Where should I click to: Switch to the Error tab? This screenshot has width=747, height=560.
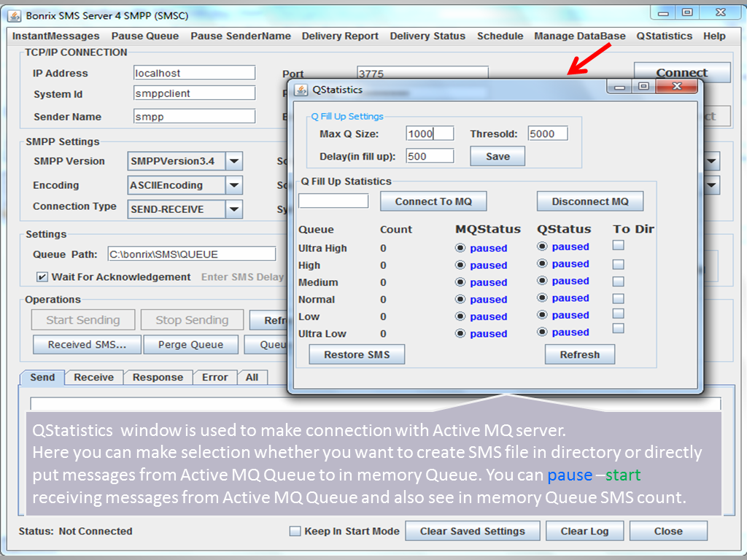(215, 377)
